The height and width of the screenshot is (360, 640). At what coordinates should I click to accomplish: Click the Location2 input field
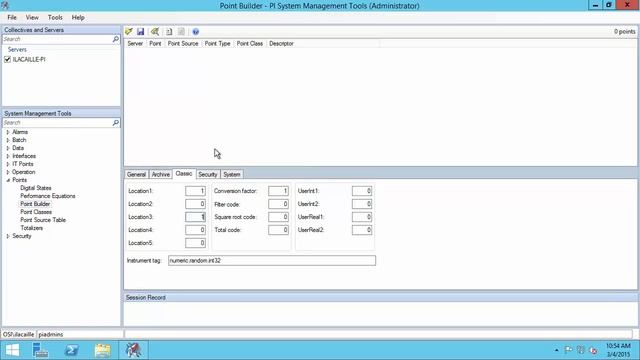196,204
